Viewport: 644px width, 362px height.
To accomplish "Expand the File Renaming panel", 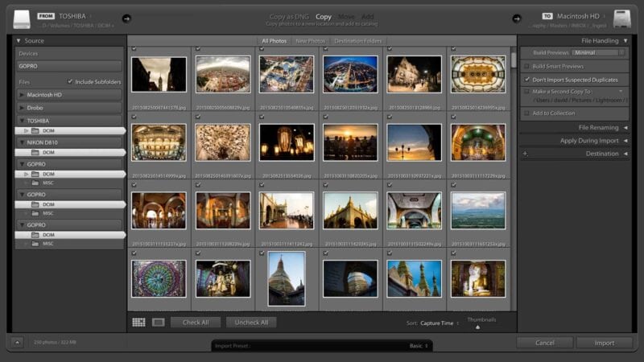I will (x=625, y=128).
